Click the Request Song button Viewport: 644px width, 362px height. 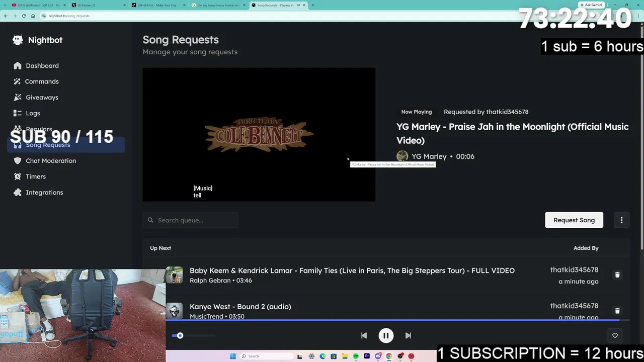(x=574, y=220)
